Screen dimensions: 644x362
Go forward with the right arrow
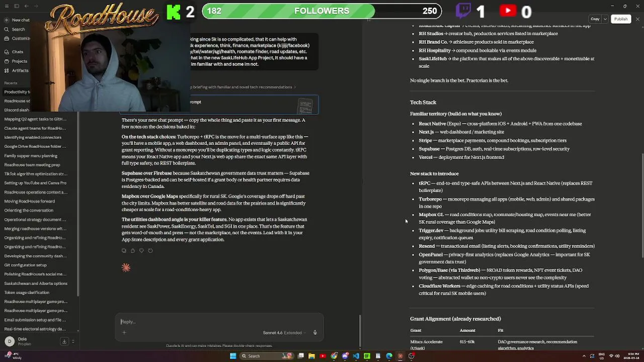pyautogui.click(x=36, y=6)
